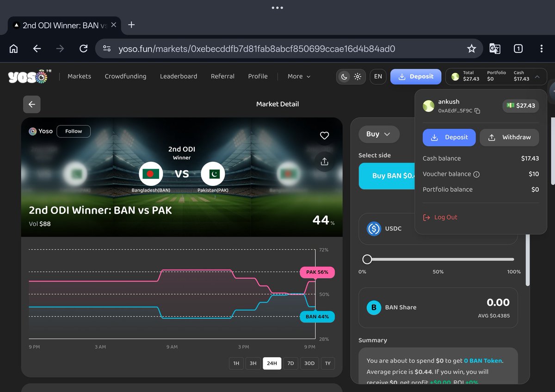Reload the page with the refresh icon
555x392 pixels.
click(84, 49)
